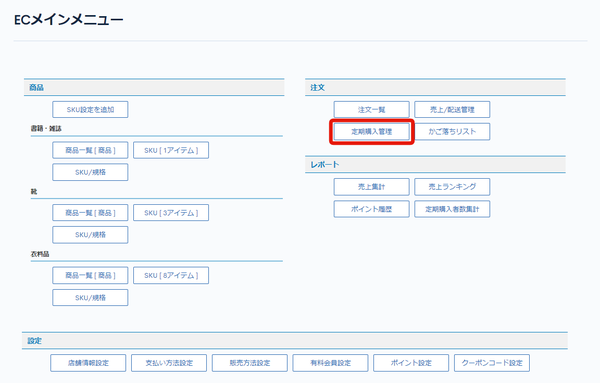Open SKU/規格 under 書籍・雑誌
The height and width of the screenshot is (383, 600).
pos(90,172)
